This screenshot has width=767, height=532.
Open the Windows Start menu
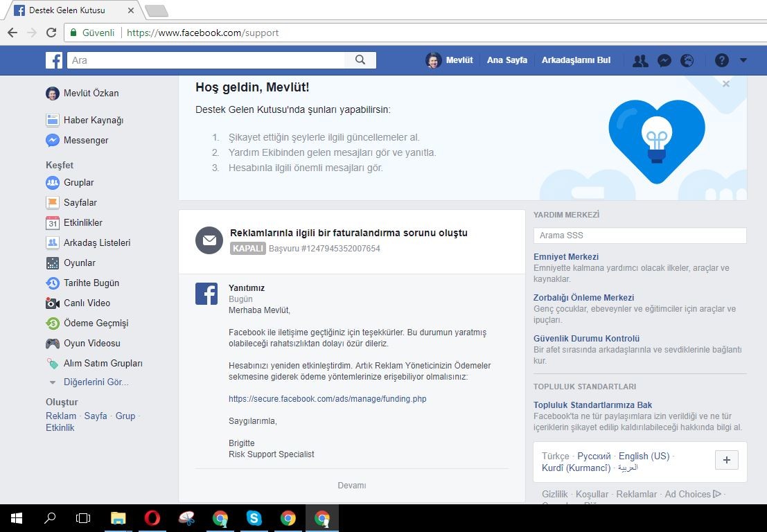pos(16,518)
